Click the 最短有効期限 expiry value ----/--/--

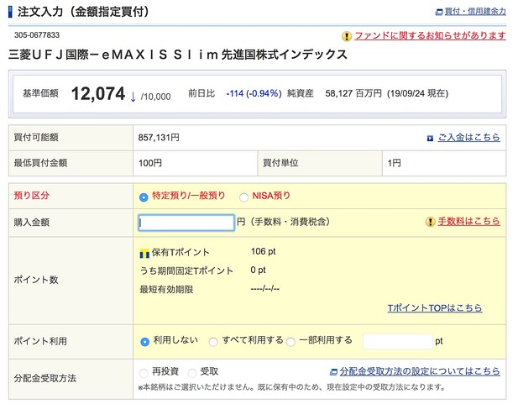265,289
